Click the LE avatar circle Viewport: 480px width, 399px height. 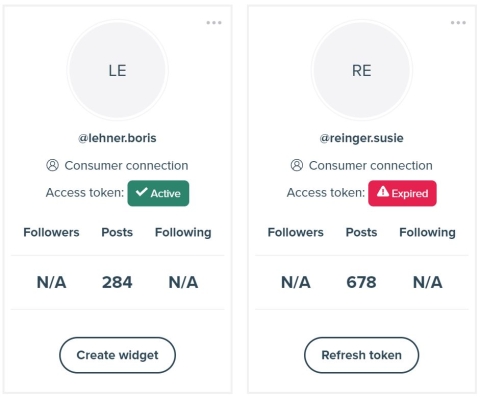[x=117, y=70]
